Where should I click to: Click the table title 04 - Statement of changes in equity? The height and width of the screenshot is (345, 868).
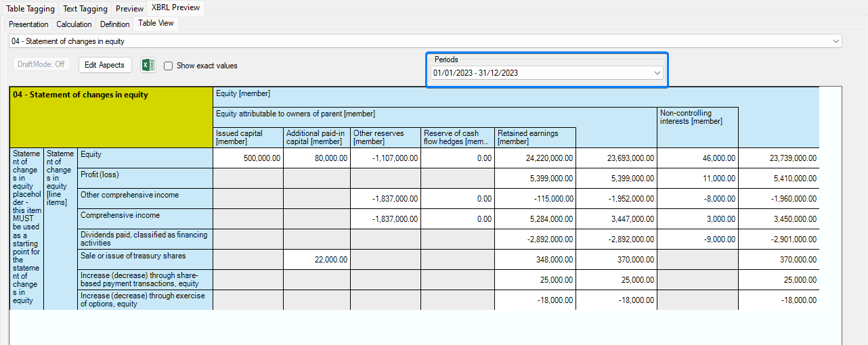pyautogui.click(x=111, y=117)
